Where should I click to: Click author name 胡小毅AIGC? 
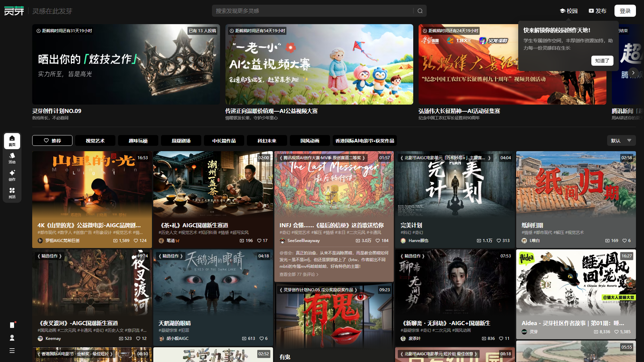177,339
